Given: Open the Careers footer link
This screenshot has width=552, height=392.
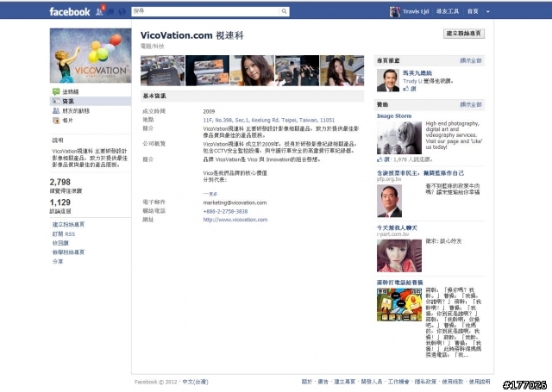Looking at the screenshot, I should click(398, 382).
